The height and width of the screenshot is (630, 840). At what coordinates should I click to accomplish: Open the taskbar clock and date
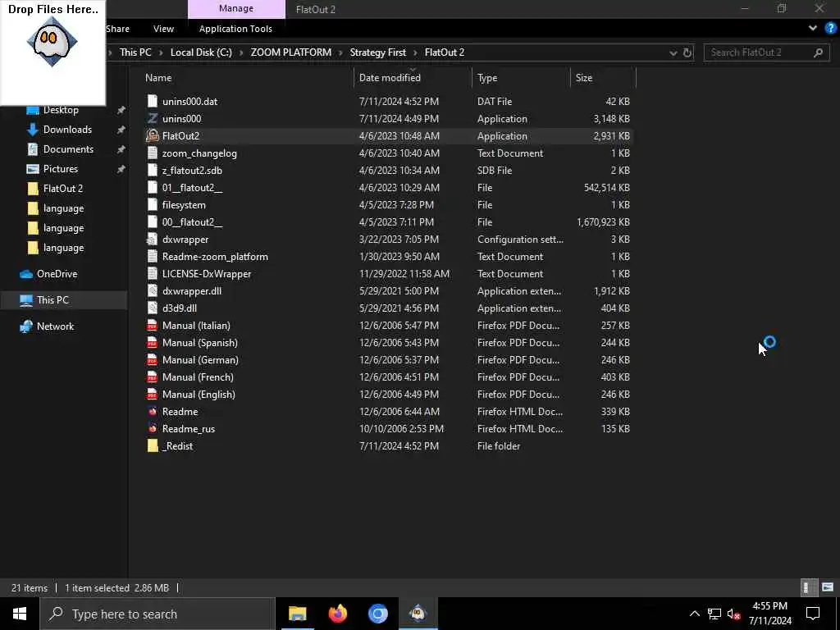point(769,614)
